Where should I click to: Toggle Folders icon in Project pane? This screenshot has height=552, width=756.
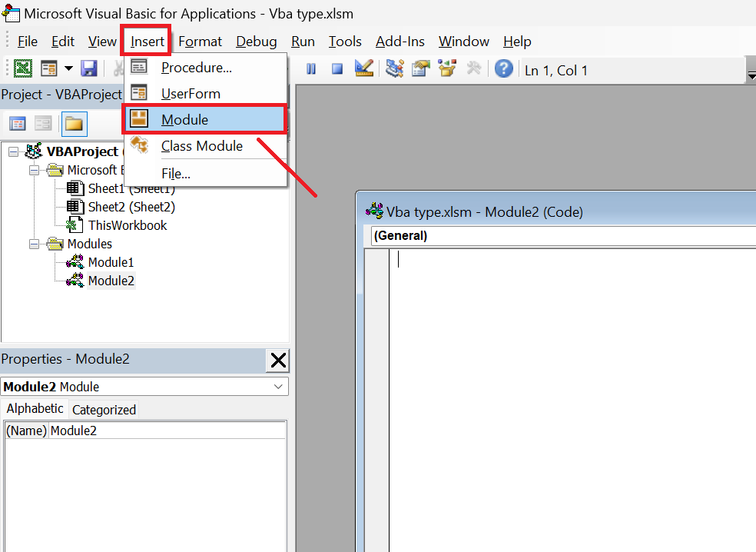(74, 124)
